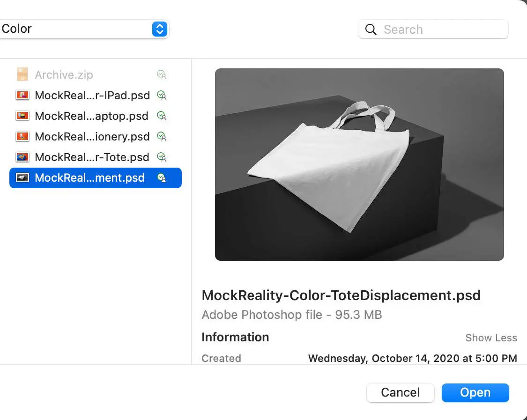Image resolution: width=527 pixels, height=420 pixels.
Task: Click the iPad mockup PSD's thumbnail icon
Action: point(22,95)
